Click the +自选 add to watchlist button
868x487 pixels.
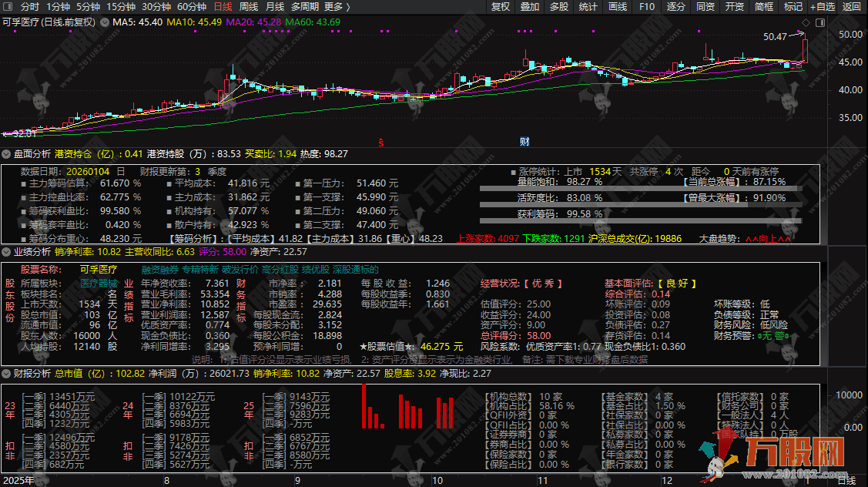(822, 7)
